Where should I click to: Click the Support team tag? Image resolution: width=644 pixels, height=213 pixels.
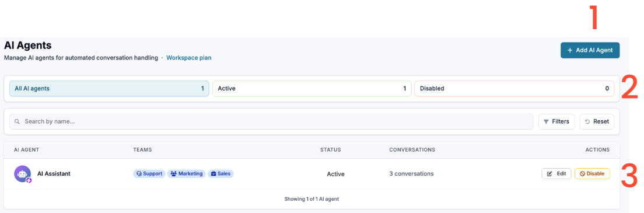pyautogui.click(x=149, y=174)
